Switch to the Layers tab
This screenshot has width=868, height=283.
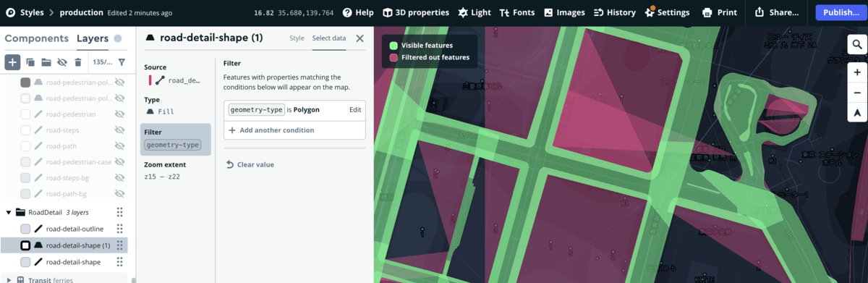pos(93,38)
